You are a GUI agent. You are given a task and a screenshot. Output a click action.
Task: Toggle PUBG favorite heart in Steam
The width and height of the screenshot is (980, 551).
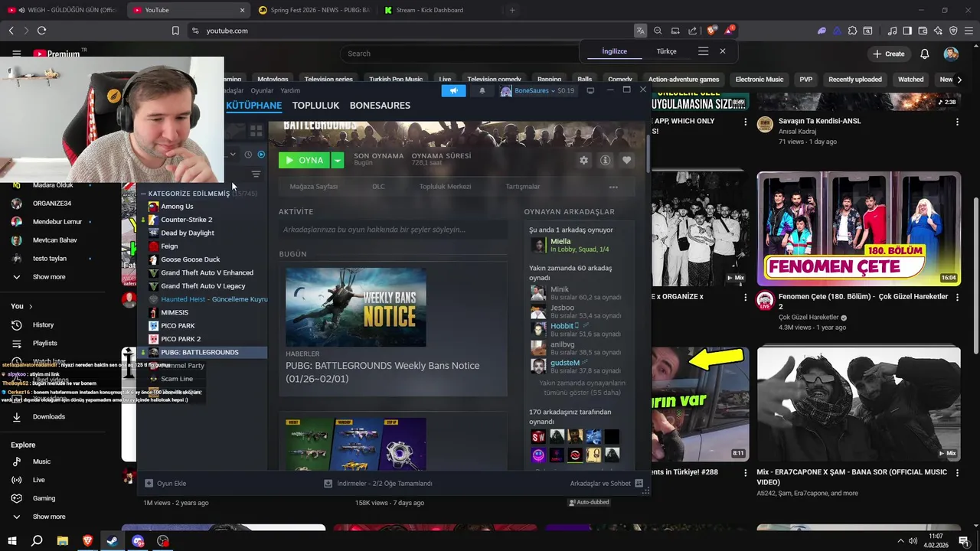[626, 160]
